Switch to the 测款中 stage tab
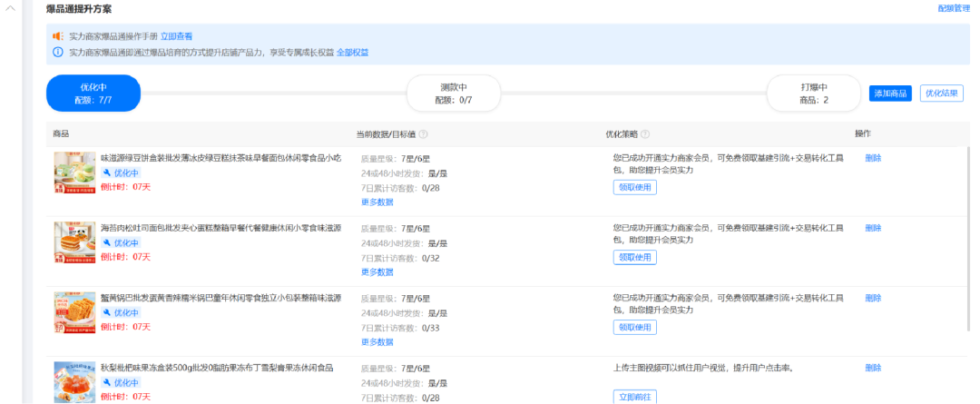The height and width of the screenshot is (404, 980). (454, 94)
